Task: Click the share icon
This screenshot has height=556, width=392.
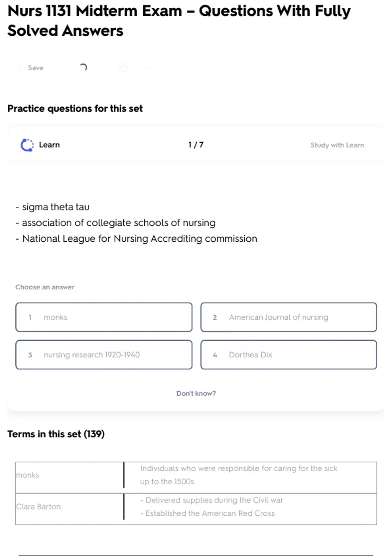Action: coord(123,68)
